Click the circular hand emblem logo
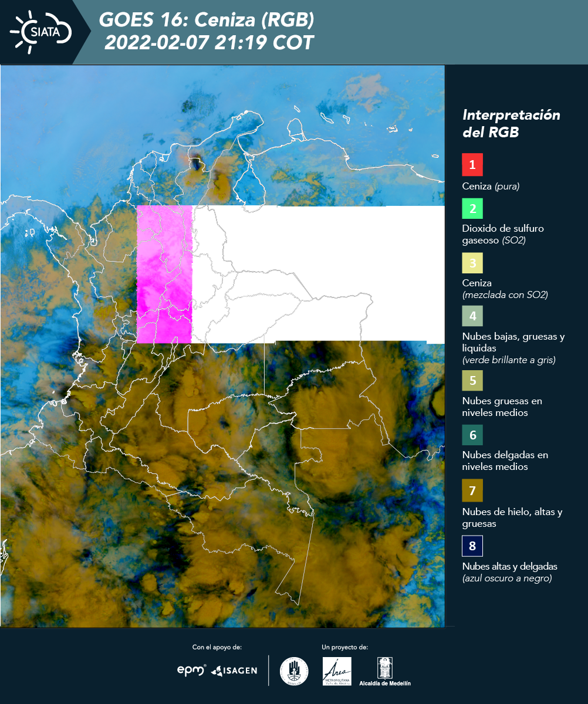Viewport: 588px width, 704px height. coord(294,671)
